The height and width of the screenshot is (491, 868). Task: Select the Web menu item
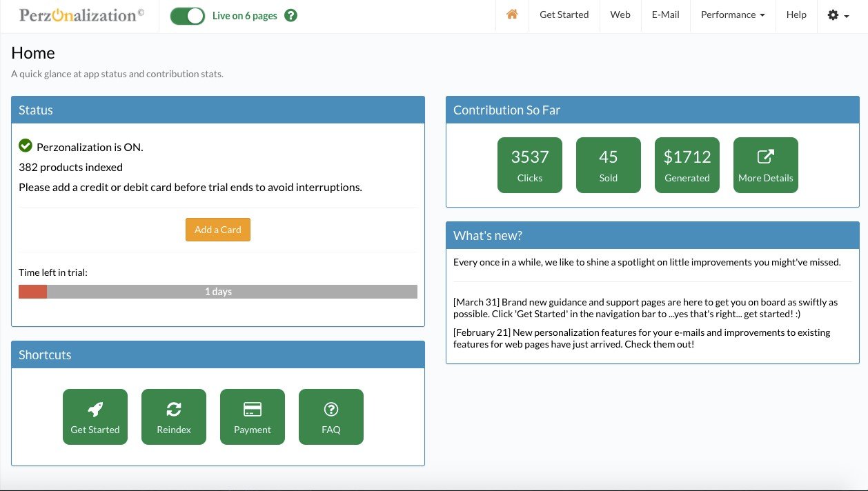[620, 14]
